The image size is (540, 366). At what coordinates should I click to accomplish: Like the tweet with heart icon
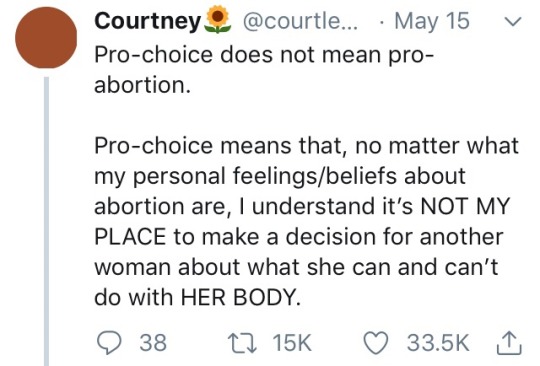coord(376,343)
